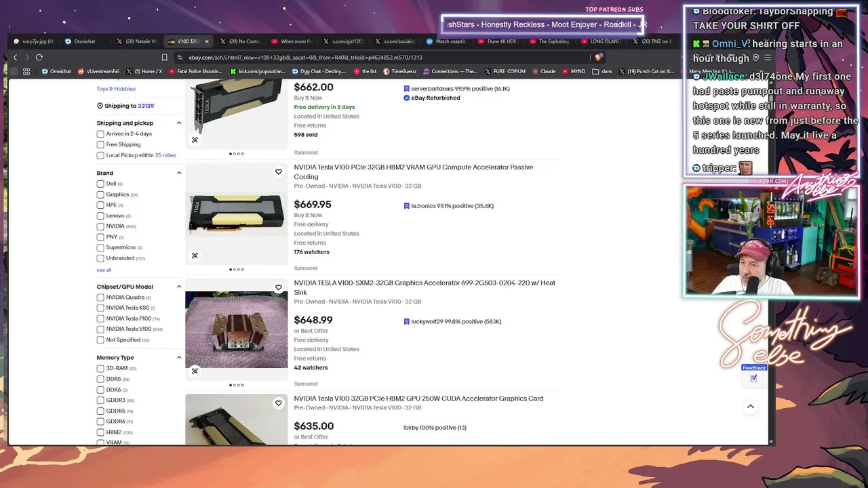Image resolution: width=868 pixels, height=488 pixels.
Task: Heart the $648.99 V100-SXM2 heat sink listing
Action: (278, 287)
